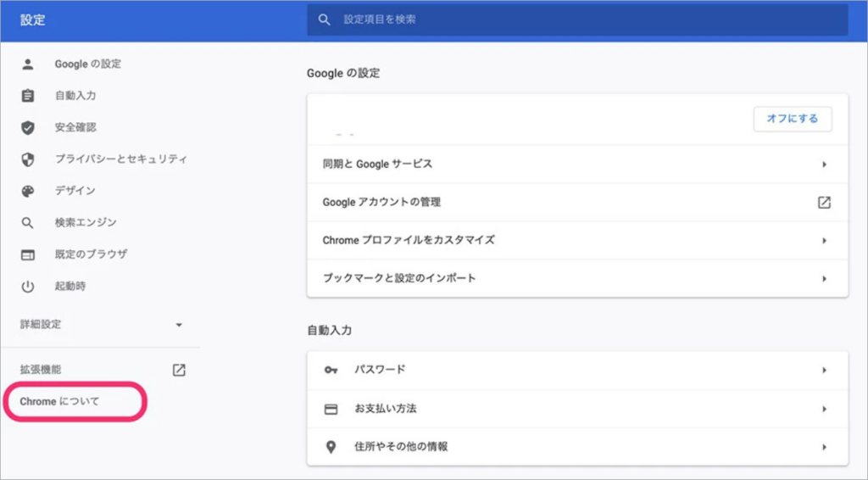Click the shield icon beside プライバシーとセキュリティ
The image size is (868, 480).
click(x=28, y=159)
